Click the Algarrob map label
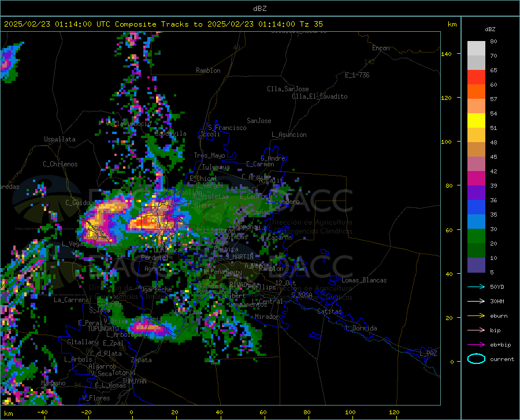The height and width of the screenshot is (420, 520). [102, 366]
